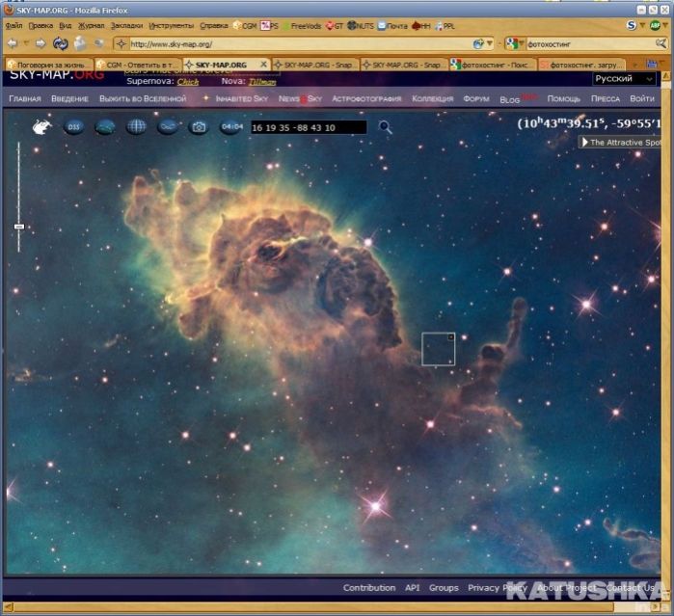Open the PS bookmark

pos(270,26)
